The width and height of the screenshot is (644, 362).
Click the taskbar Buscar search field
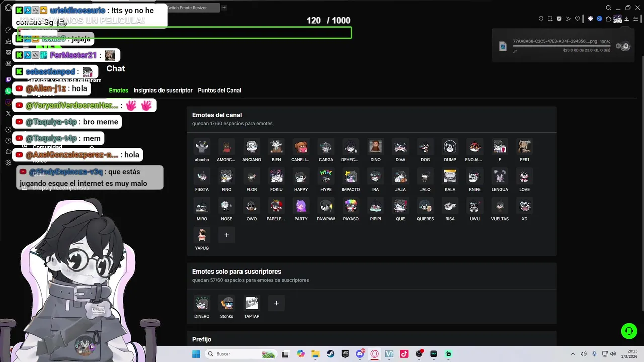(x=241, y=354)
